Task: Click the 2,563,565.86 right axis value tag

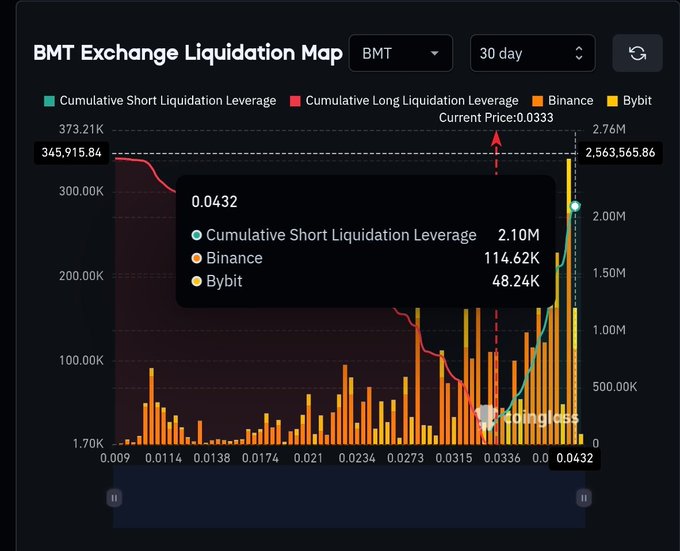Action: (x=620, y=153)
